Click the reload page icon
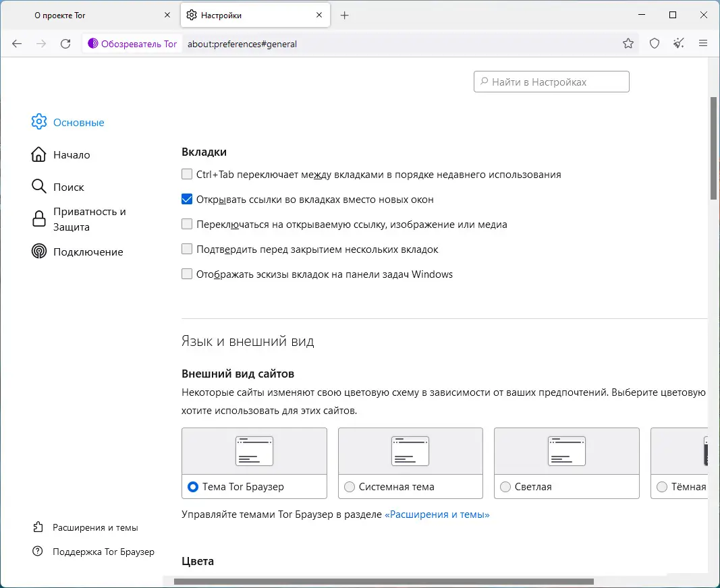This screenshot has height=588, width=720. [65, 44]
